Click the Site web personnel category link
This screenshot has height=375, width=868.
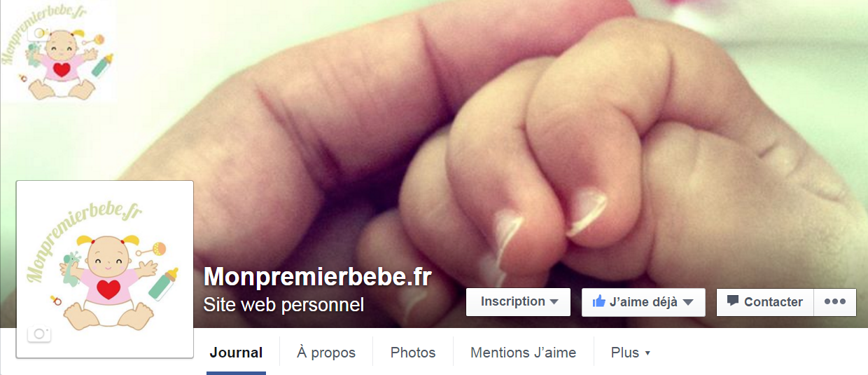coord(283,305)
